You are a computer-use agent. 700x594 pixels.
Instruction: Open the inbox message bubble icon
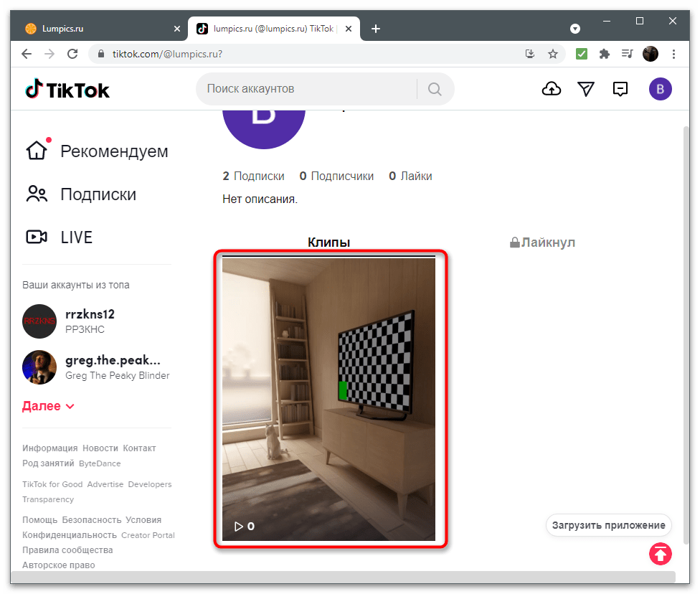click(x=620, y=88)
